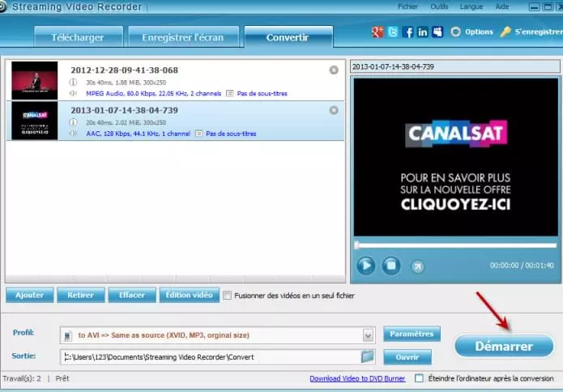This screenshot has width=563, height=392.
Task: Click the info icon of 2012-12-28 video
Action: [x=73, y=82]
